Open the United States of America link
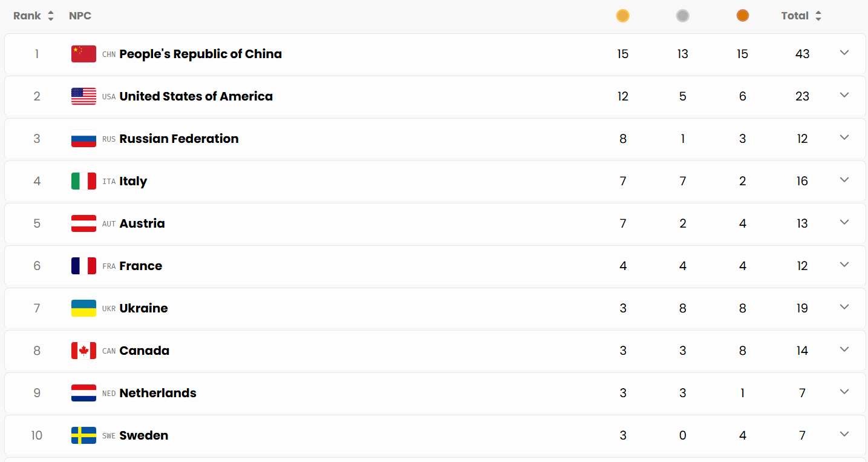868x462 pixels. (x=196, y=96)
